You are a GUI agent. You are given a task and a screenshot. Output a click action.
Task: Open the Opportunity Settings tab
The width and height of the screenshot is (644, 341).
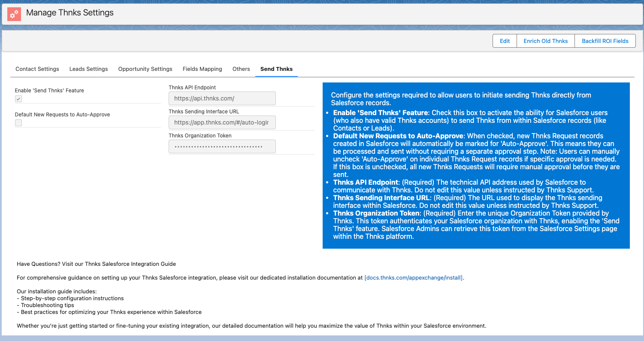(145, 69)
